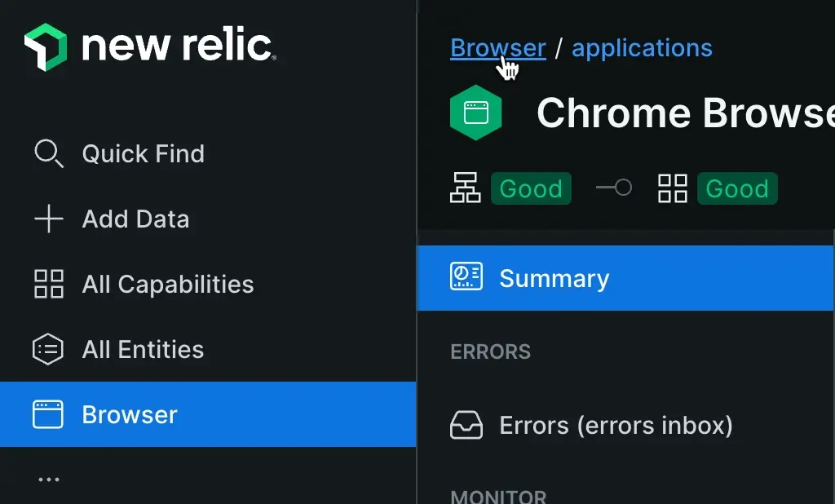Click the All Entities hexagon icon
Viewport: 835px width, 504px height.
pyautogui.click(x=48, y=349)
